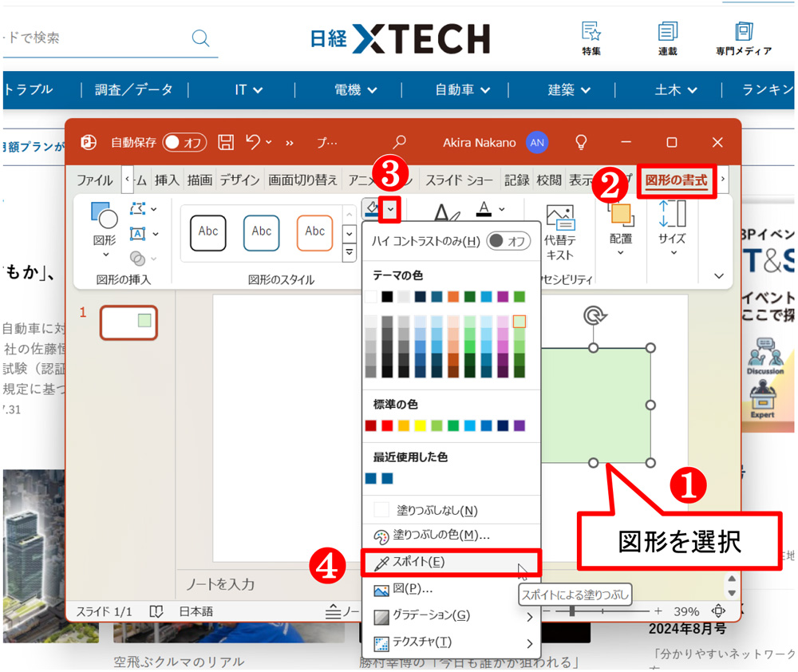Open the shape fill dropdown arrow
This screenshot has width=798, height=672.
click(x=390, y=209)
